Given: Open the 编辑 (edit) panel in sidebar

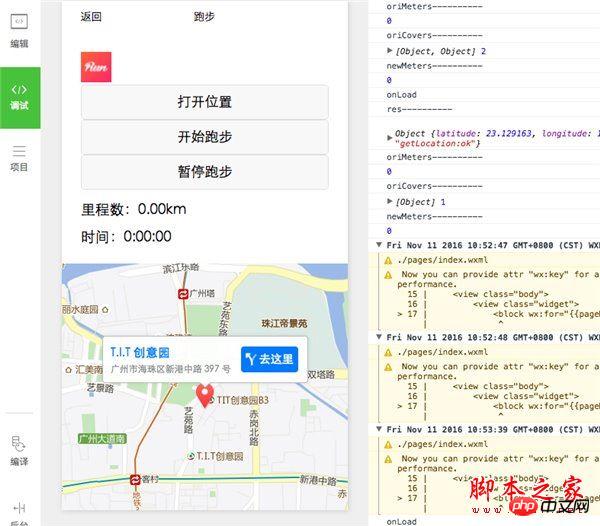Looking at the screenshot, I should (x=19, y=31).
